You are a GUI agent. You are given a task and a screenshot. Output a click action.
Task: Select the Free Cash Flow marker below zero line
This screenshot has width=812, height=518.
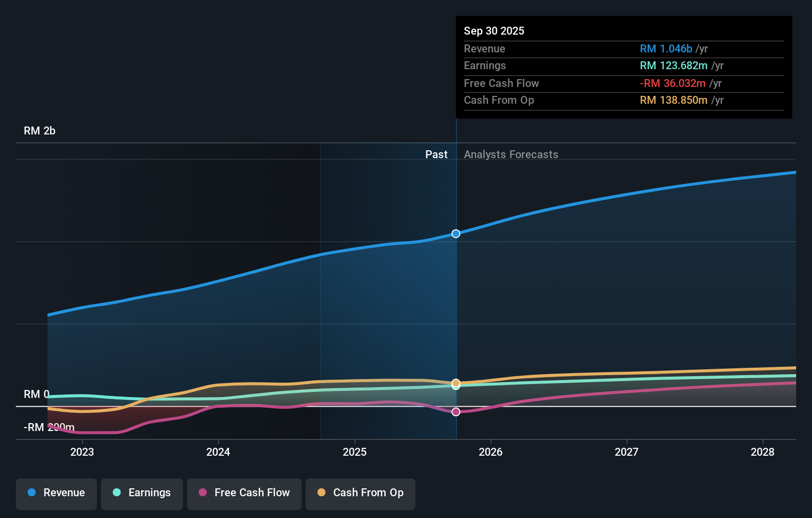(x=455, y=411)
